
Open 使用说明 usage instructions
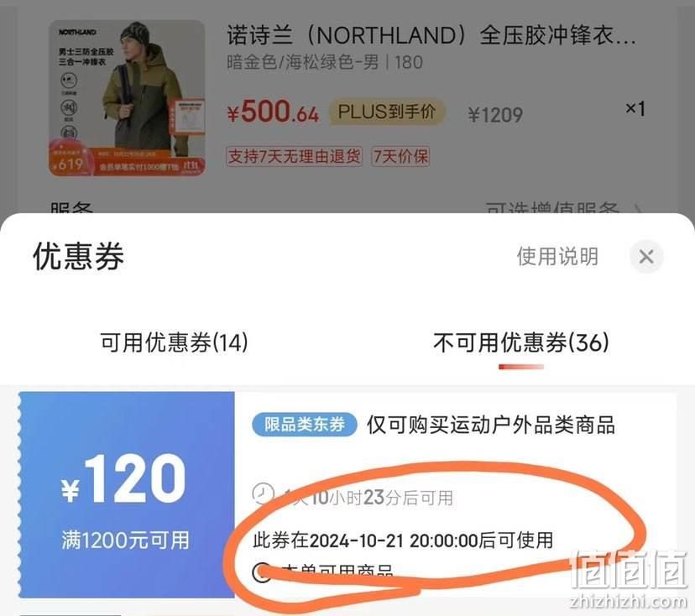click(x=557, y=256)
